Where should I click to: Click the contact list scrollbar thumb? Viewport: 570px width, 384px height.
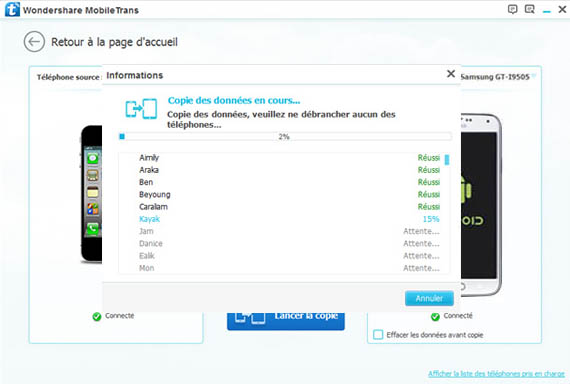447,160
